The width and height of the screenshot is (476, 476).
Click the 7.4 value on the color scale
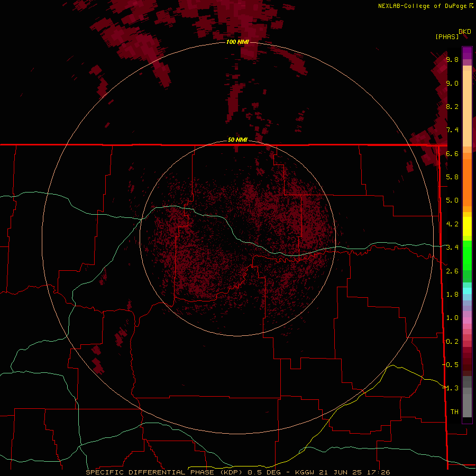coord(452,130)
